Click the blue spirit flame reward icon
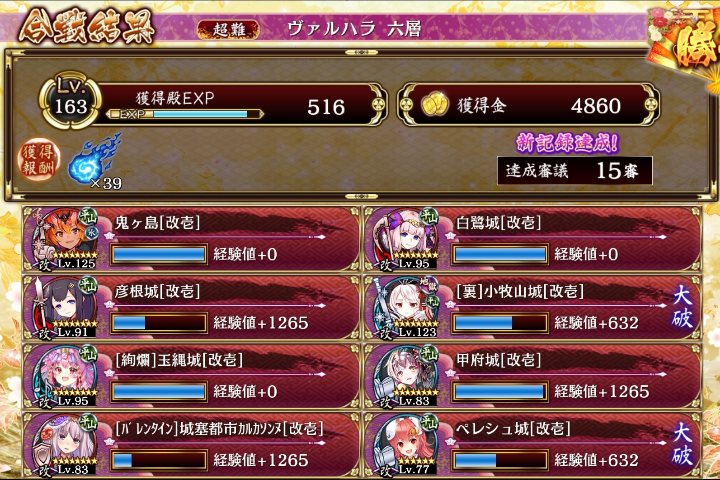The width and height of the screenshot is (720, 480). coord(94,158)
